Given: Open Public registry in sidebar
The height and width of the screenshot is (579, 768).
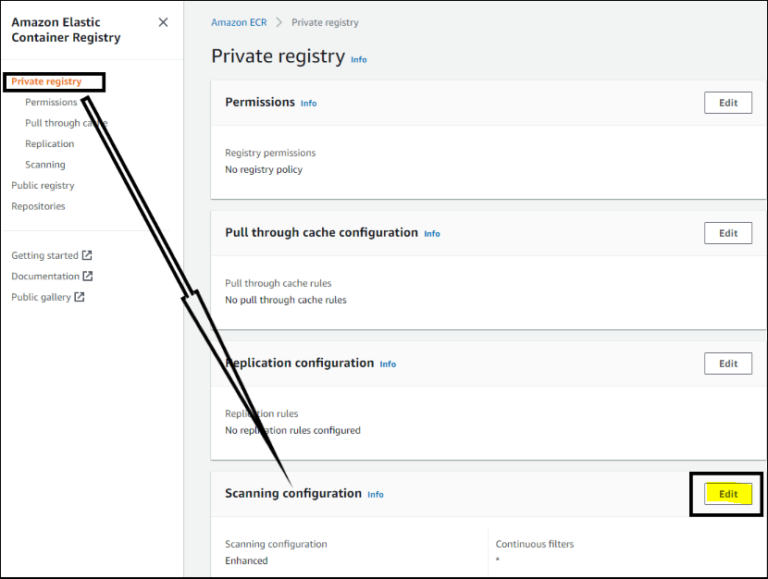Looking at the screenshot, I should (43, 185).
